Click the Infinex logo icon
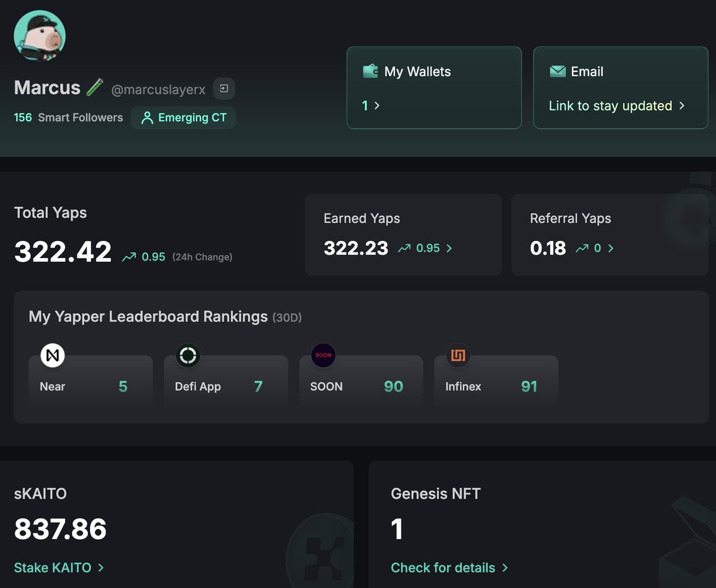 (458, 356)
